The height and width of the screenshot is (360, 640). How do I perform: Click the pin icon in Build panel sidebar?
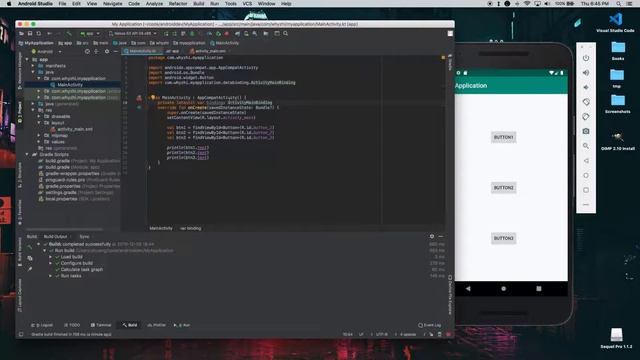coord(30,269)
